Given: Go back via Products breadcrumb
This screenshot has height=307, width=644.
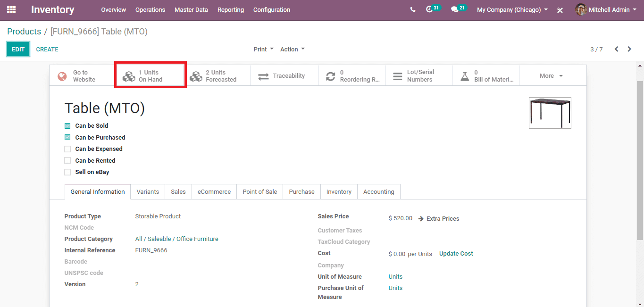Looking at the screenshot, I should [x=24, y=32].
